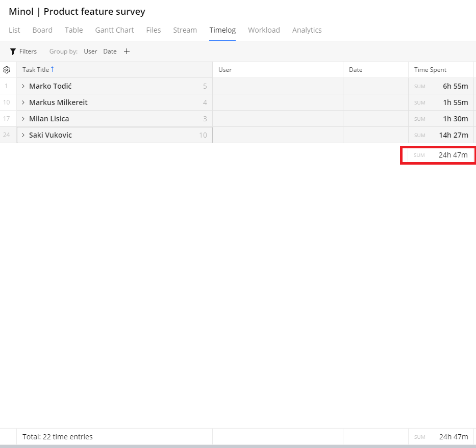Add a grouping with the plus icon
476x448 pixels.
coord(127,51)
